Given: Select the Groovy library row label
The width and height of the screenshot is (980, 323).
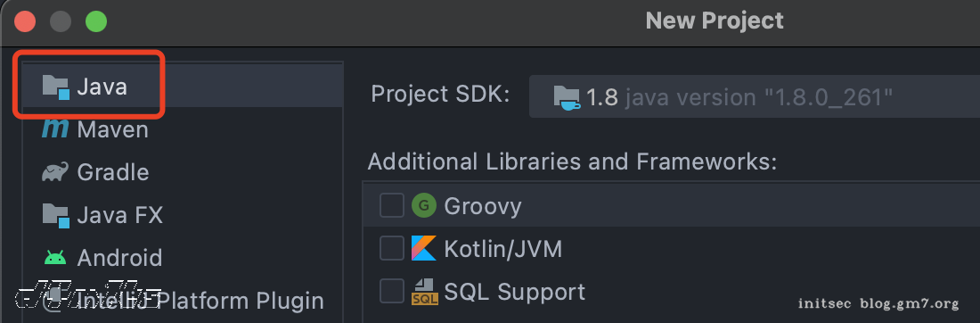Looking at the screenshot, I should click(x=483, y=206).
